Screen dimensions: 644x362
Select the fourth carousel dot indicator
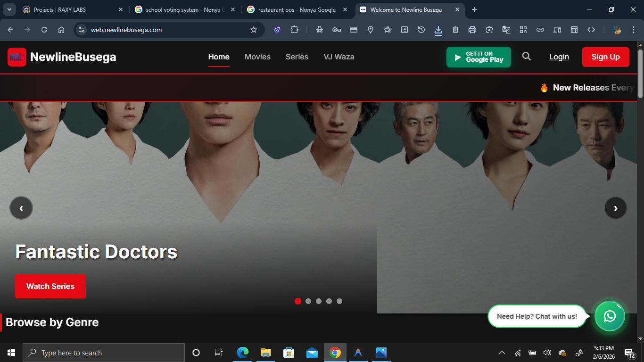tap(329, 301)
